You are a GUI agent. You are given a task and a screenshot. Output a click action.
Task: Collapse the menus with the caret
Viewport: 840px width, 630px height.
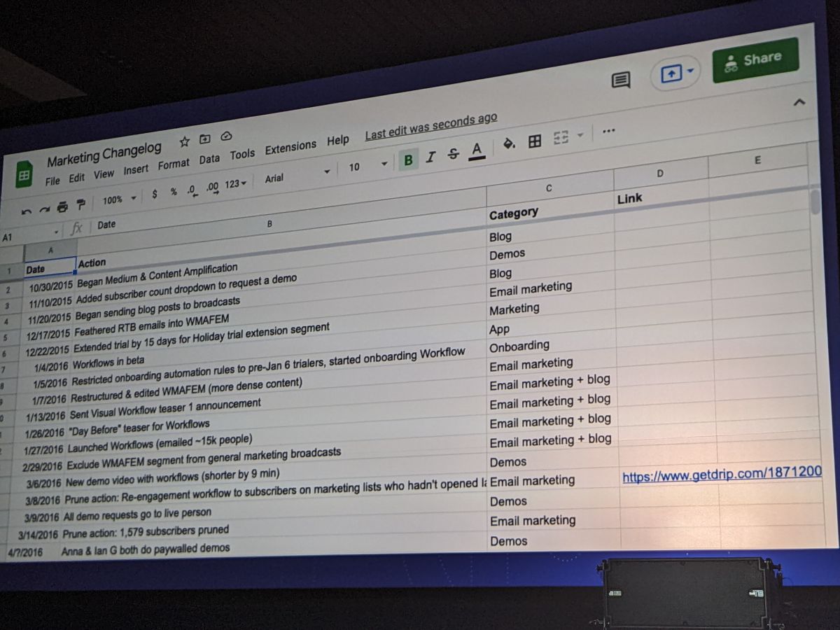click(799, 102)
